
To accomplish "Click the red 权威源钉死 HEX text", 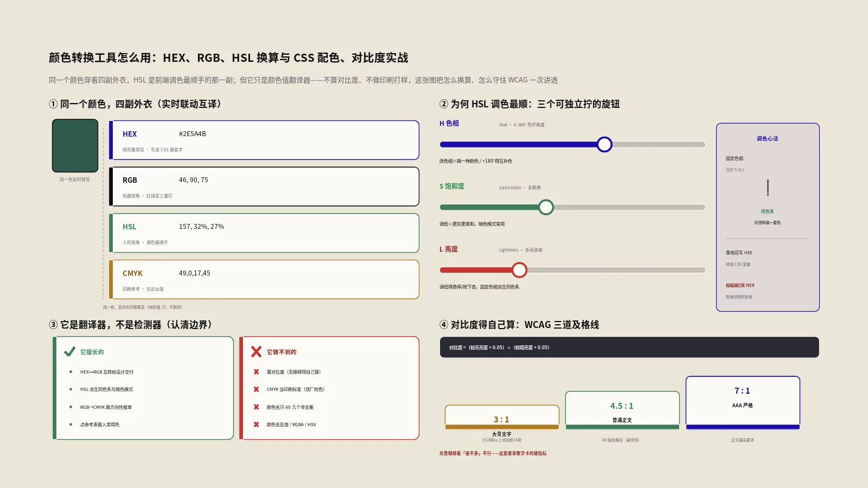I will pos(740,285).
